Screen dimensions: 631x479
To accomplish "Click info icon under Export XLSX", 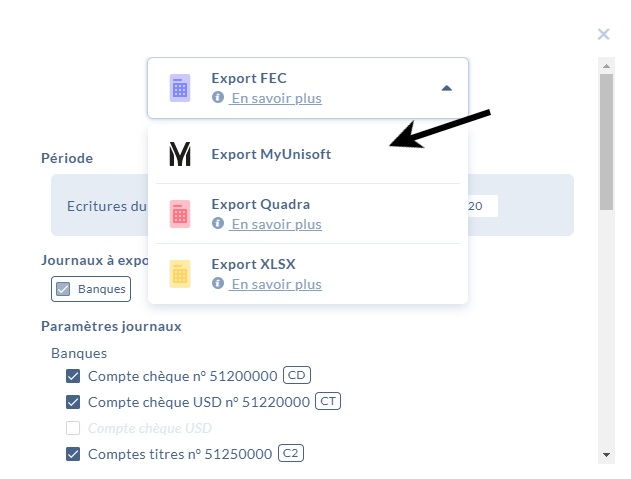I will tap(218, 284).
